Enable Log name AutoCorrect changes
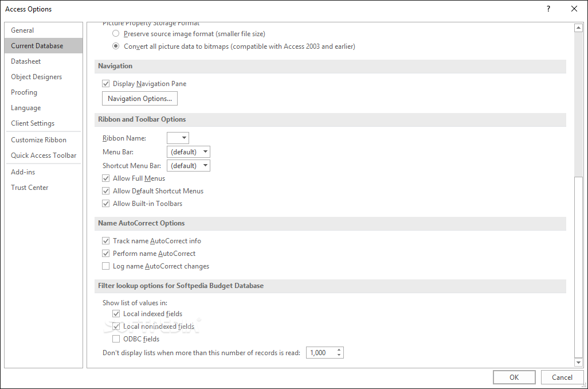 pos(106,266)
